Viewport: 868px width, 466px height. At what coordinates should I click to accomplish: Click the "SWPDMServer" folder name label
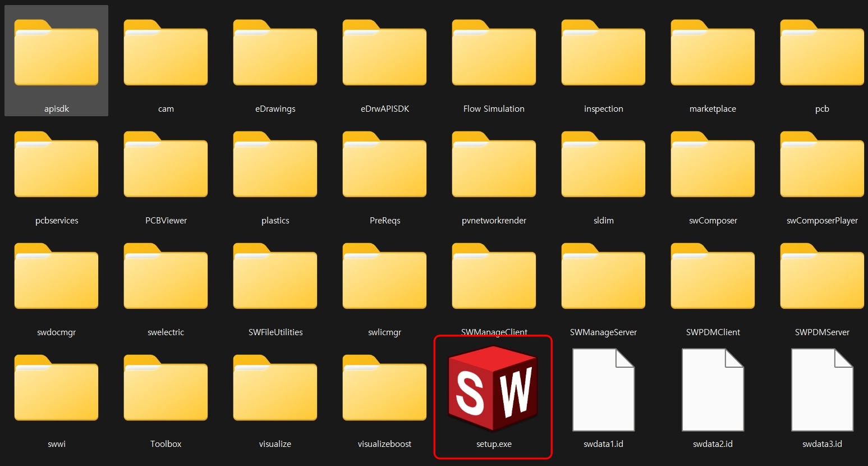click(x=822, y=332)
